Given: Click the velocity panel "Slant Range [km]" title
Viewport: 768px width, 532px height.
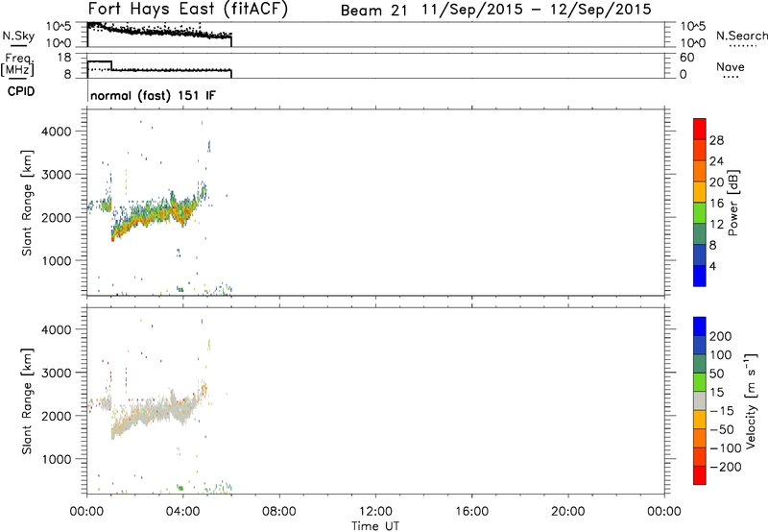Looking at the screenshot, I should [27, 401].
